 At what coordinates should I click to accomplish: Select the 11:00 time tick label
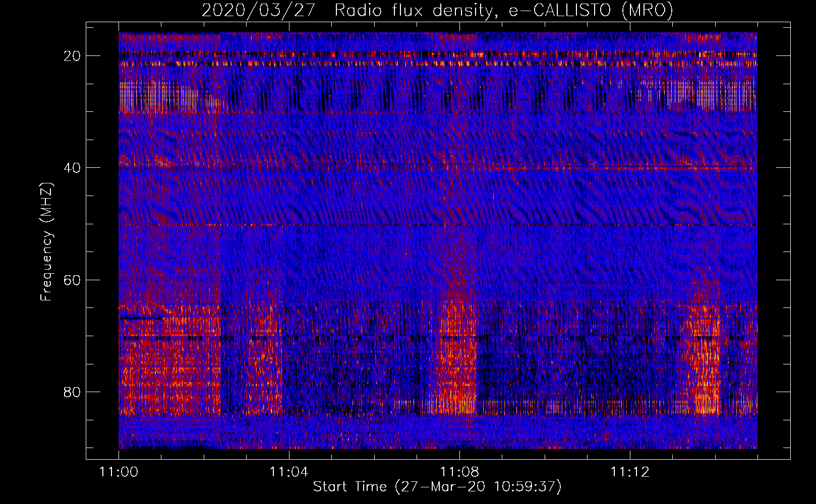[x=119, y=472]
